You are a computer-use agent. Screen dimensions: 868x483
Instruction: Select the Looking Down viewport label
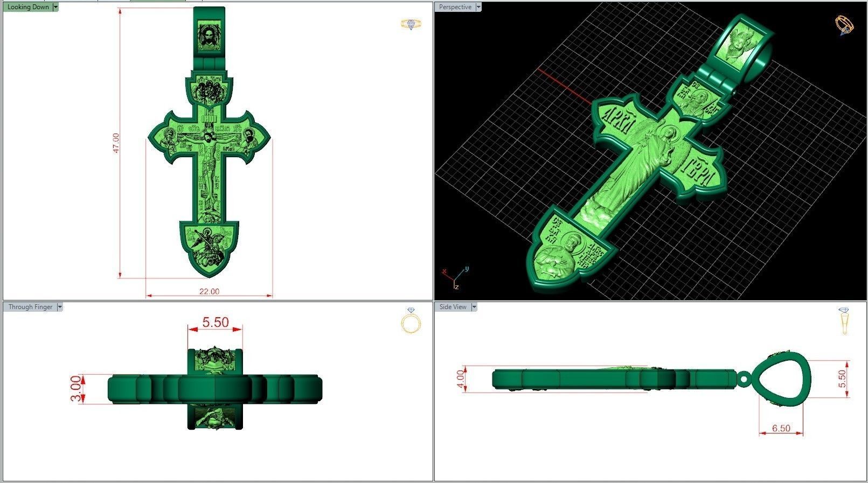coord(28,7)
